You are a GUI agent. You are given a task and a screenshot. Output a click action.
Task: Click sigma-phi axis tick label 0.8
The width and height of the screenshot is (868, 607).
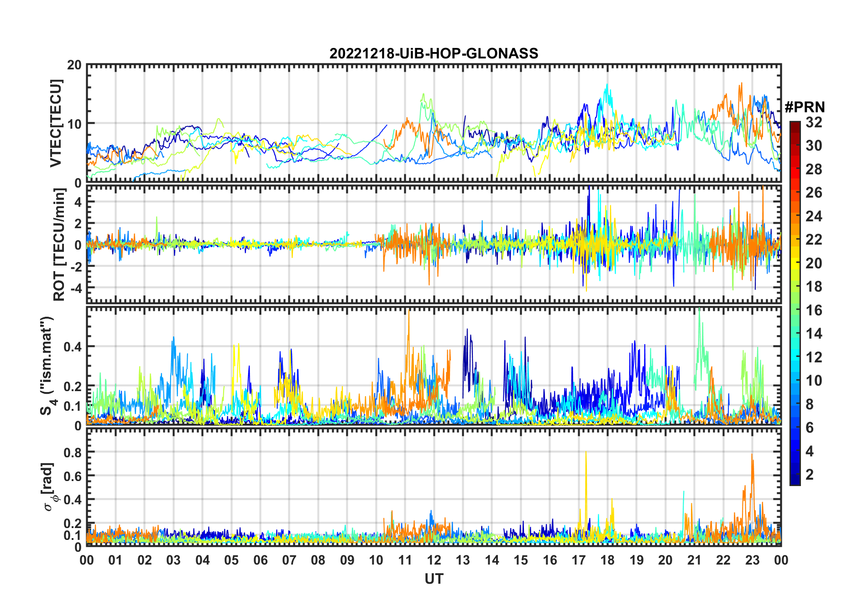coord(73,452)
